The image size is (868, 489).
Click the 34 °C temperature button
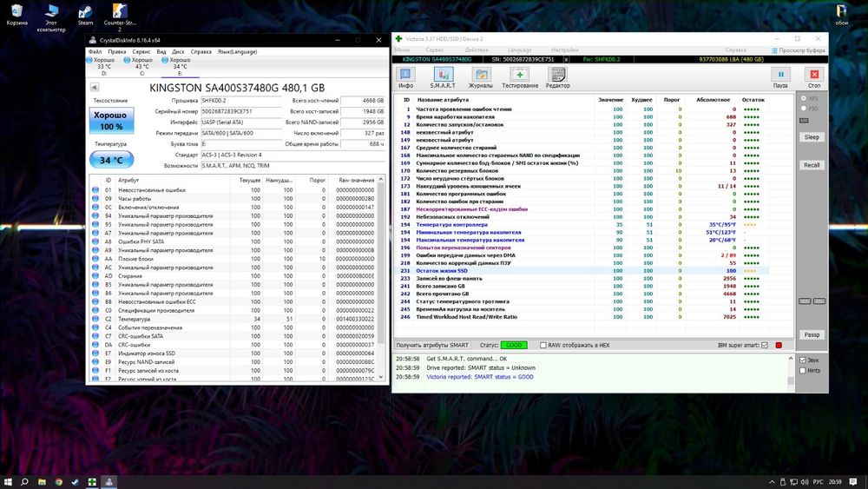click(x=111, y=160)
